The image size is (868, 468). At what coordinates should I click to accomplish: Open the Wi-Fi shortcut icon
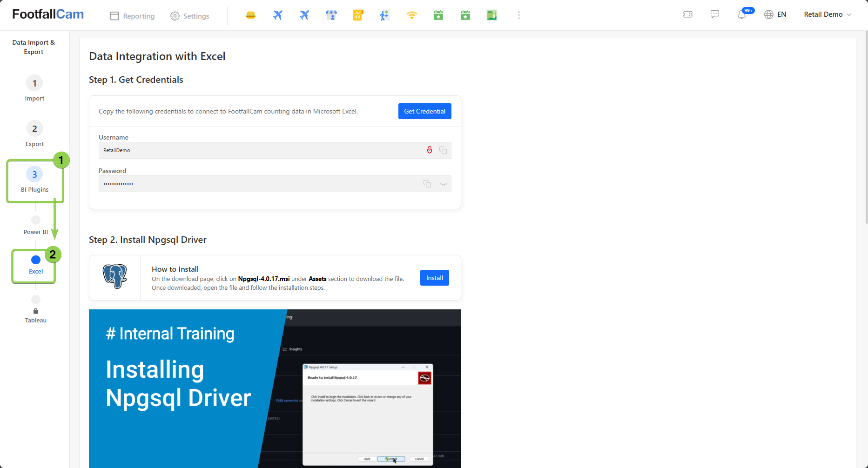(x=411, y=15)
